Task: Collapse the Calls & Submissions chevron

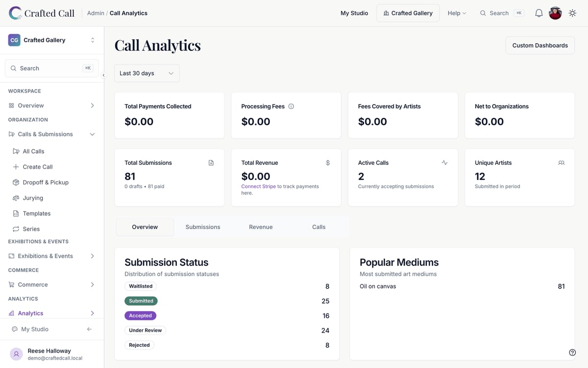Action: click(92, 134)
